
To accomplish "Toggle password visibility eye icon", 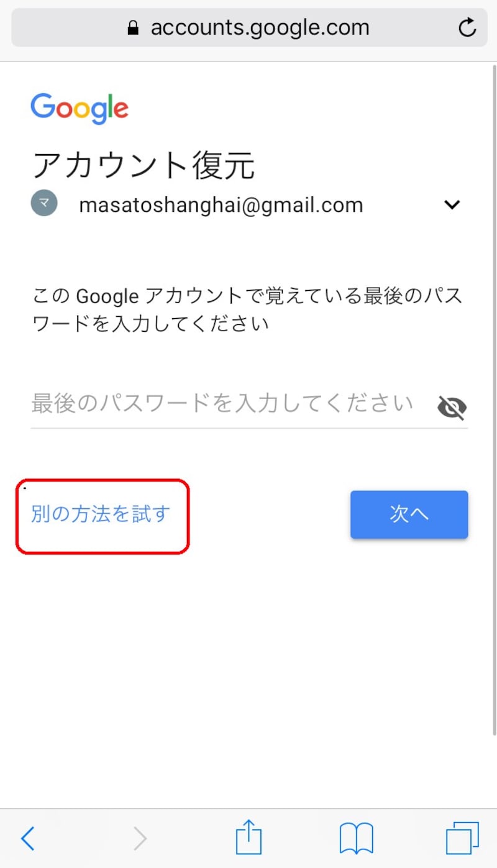I will click(452, 407).
